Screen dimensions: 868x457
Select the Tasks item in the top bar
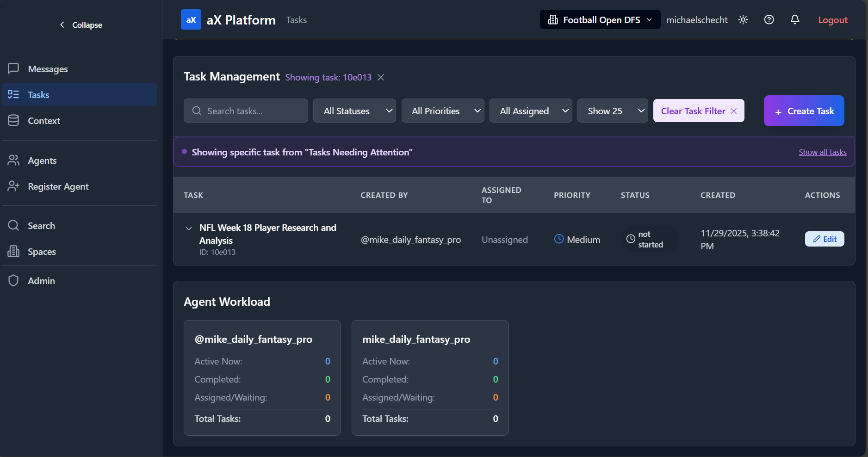coord(296,20)
